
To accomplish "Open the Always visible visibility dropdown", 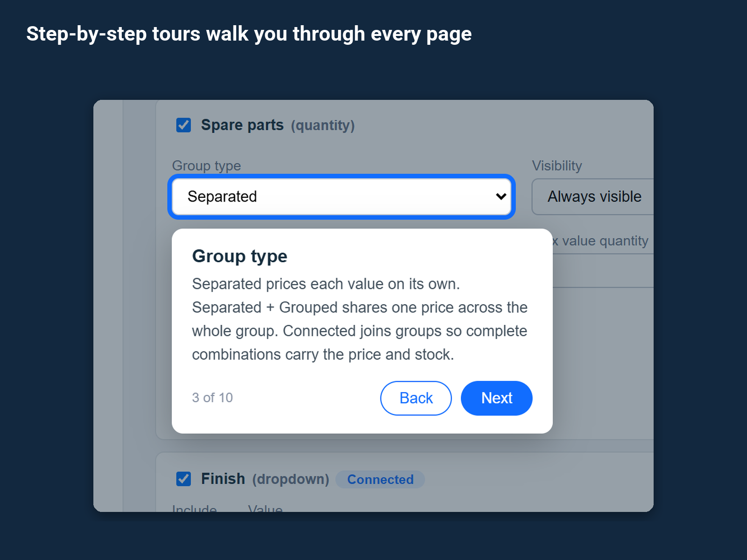I will [592, 196].
